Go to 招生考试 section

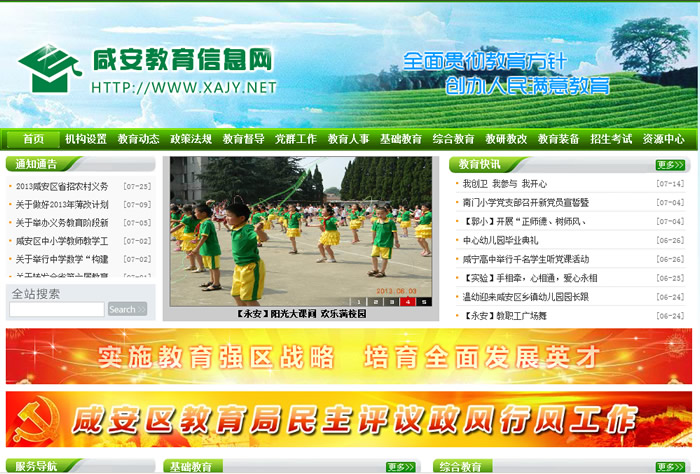pos(611,139)
